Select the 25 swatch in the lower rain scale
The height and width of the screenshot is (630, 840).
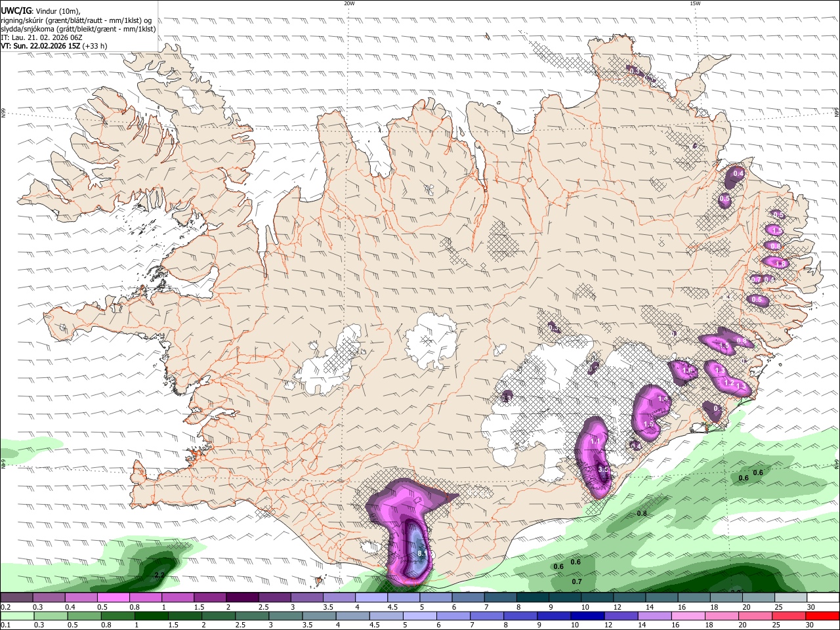pyautogui.click(x=789, y=616)
